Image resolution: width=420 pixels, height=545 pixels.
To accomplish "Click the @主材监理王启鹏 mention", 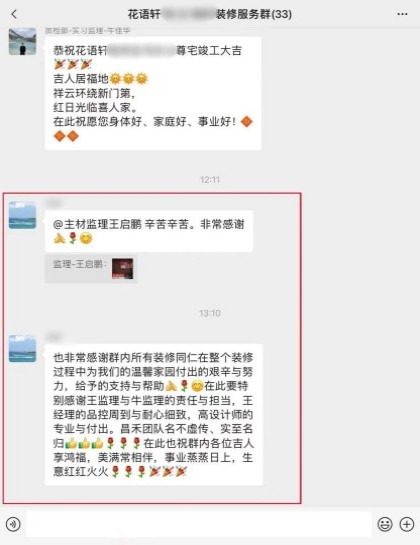I will pyautogui.click(x=97, y=225).
